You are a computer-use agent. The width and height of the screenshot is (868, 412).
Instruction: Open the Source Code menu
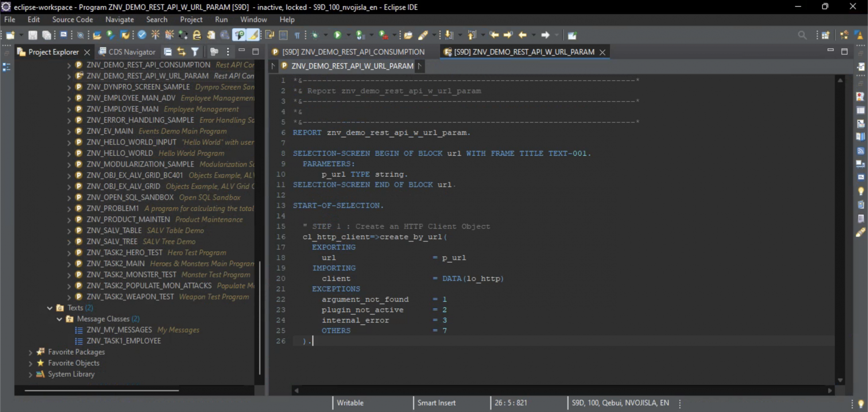point(72,19)
